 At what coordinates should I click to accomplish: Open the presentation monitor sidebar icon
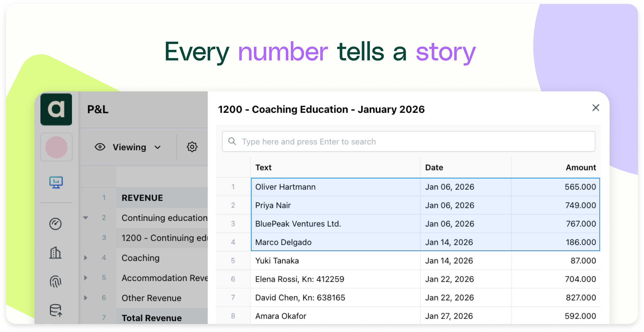pyautogui.click(x=56, y=182)
